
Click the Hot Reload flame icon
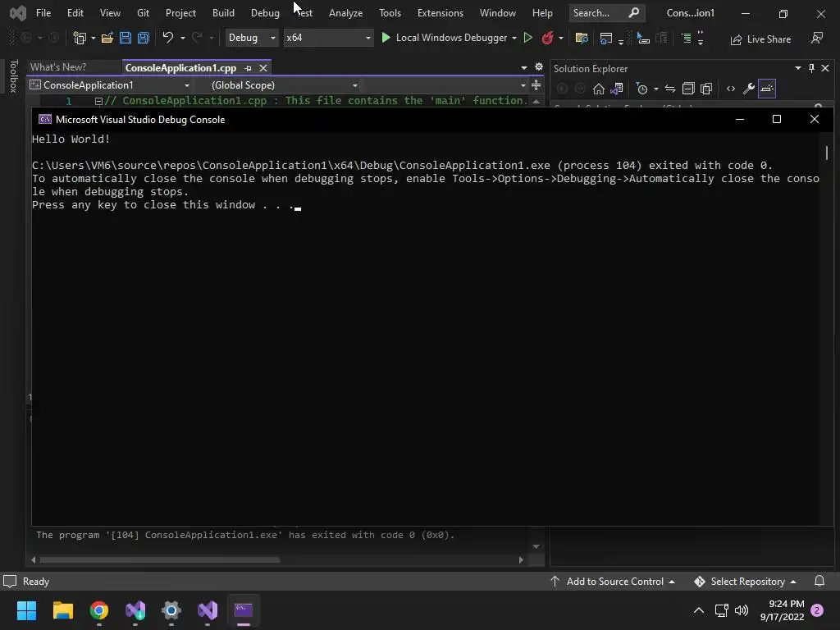[x=547, y=38]
